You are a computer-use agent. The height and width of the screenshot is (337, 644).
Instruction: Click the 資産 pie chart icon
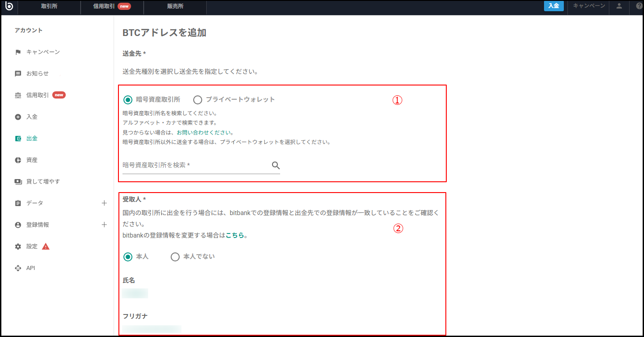click(x=18, y=160)
